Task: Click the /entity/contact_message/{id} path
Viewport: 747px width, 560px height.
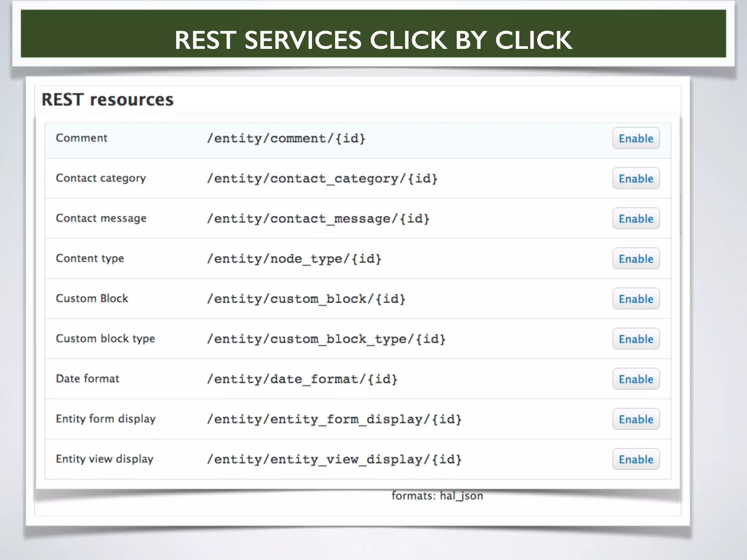Action: coord(318,219)
